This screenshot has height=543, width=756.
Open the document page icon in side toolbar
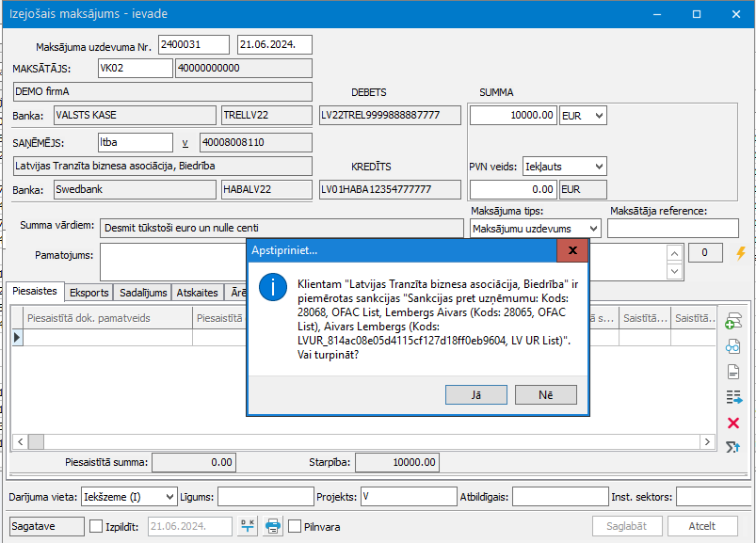(733, 372)
